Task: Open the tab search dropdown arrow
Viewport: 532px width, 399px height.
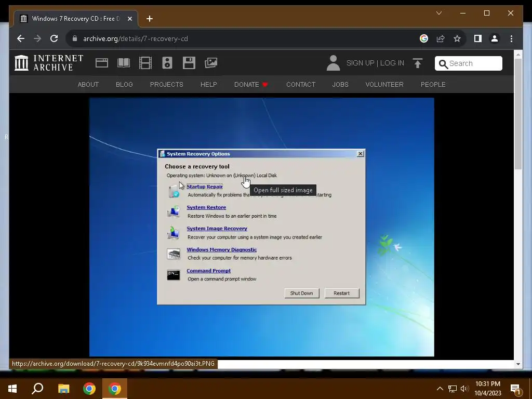Action: tap(439, 13)
